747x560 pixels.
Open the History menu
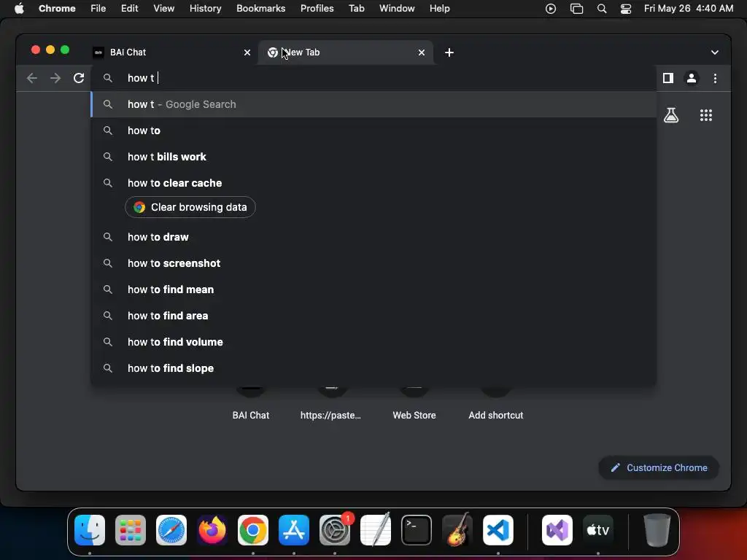click(205, 9)
